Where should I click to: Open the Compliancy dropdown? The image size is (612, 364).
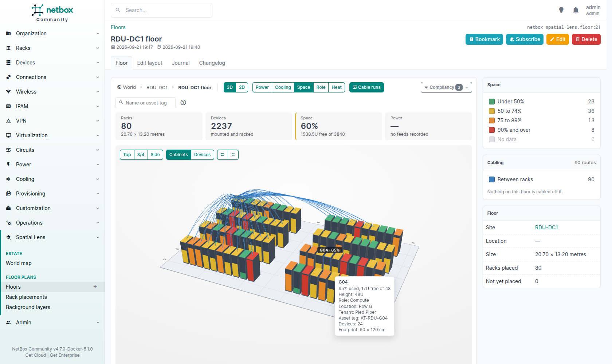[x=446, y=87]
